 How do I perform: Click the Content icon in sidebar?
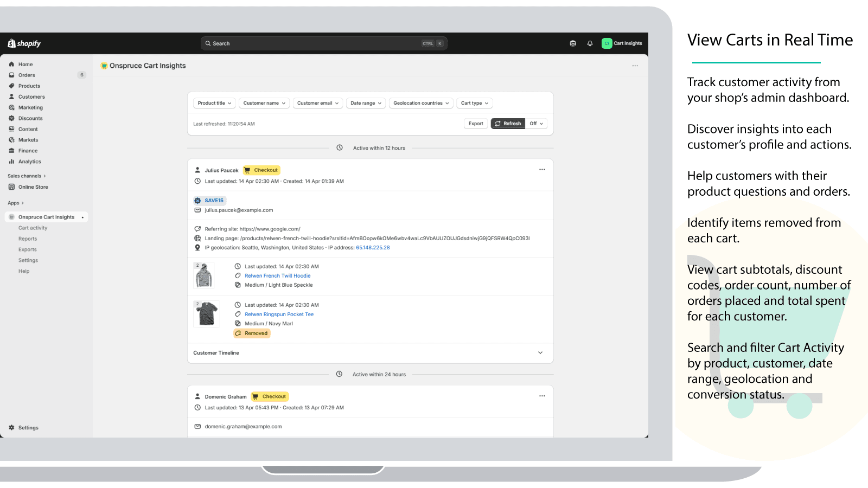click(11, 129)
